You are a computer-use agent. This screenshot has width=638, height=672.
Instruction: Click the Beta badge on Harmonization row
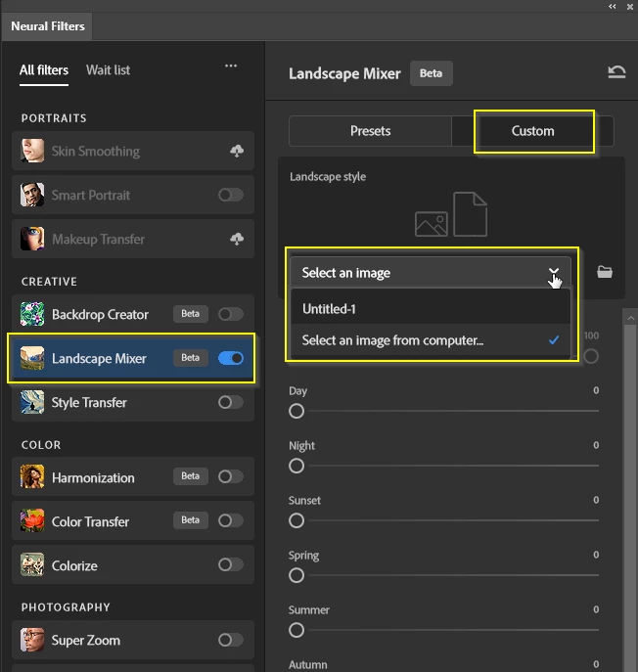[191, 476]
